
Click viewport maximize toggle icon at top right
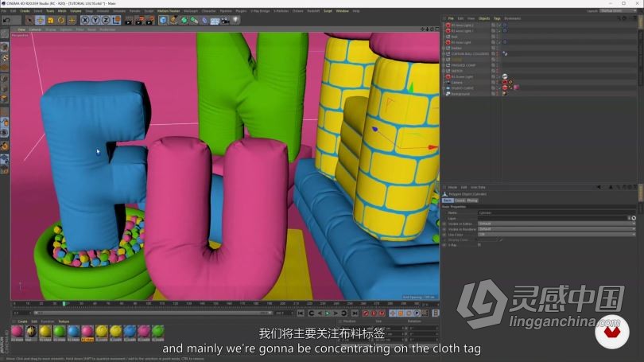[437, 29]
